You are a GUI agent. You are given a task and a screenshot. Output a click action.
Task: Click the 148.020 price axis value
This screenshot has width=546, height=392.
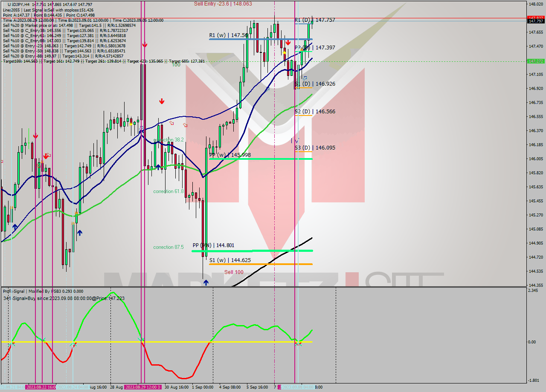(536, 4)
